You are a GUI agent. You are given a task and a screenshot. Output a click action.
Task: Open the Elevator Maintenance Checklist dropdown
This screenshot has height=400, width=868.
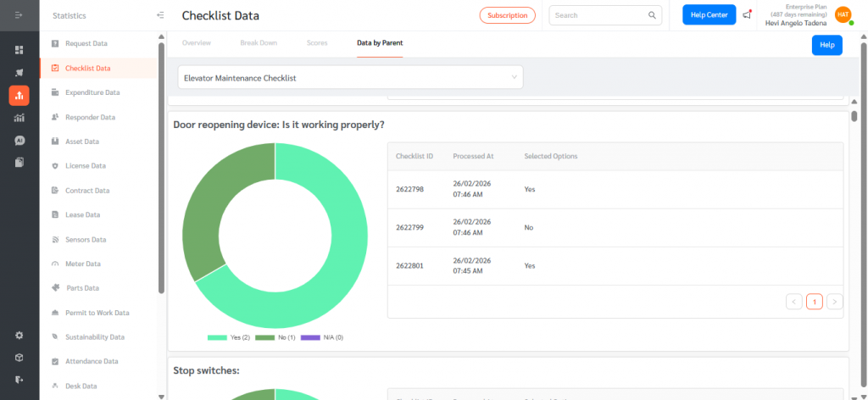pos(350,77)
